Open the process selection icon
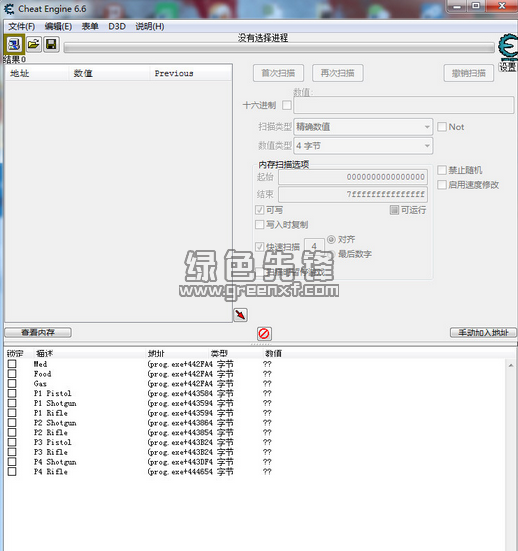 tap(14, 44)
